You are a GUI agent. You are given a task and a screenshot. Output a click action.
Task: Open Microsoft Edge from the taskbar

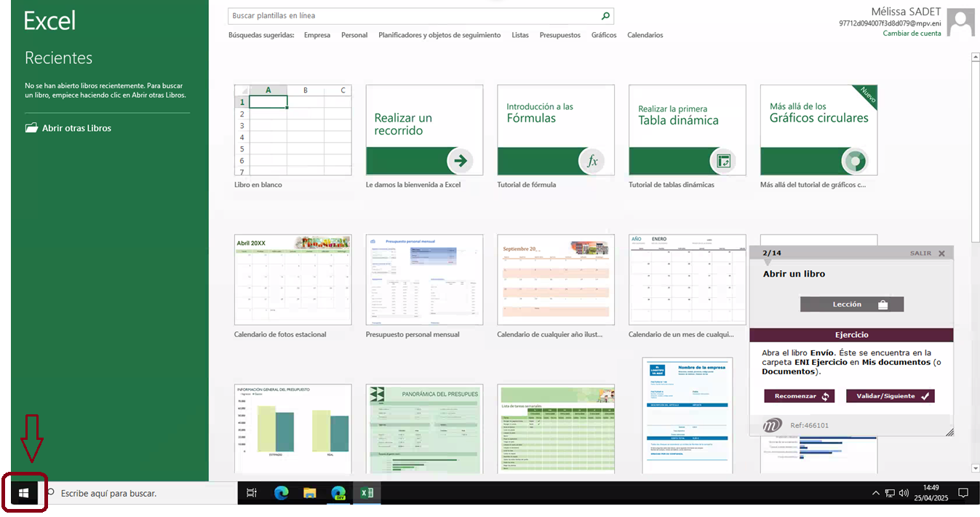[x=282, y=493]
